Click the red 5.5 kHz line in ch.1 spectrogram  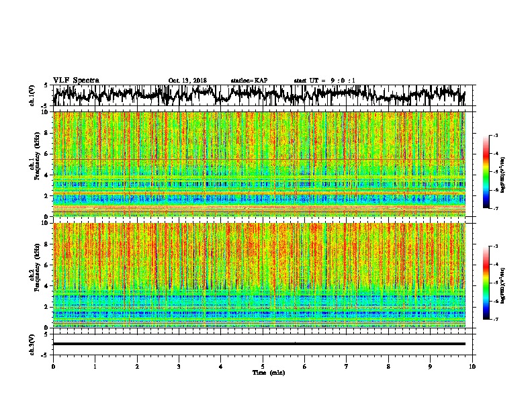coord(259,159)
